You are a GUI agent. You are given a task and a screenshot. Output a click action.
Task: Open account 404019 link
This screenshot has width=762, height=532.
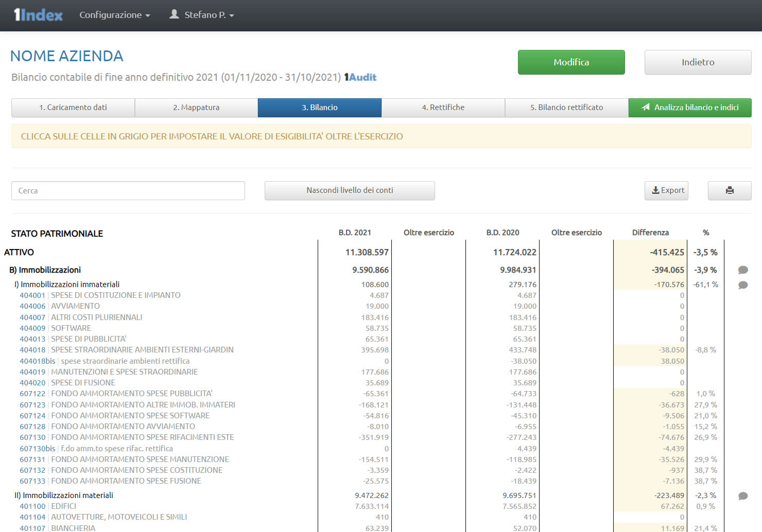[32, 372]
